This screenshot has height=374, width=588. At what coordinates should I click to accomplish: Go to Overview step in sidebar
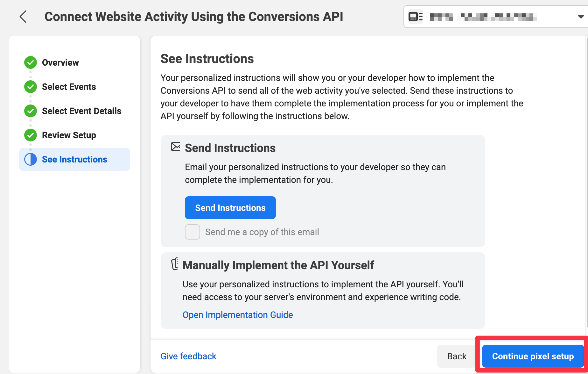[x=60, y=62]
